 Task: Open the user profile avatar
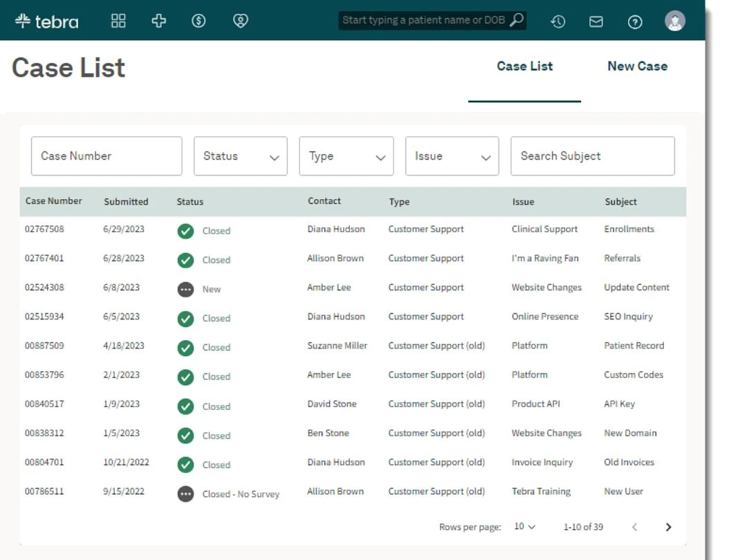pos(675,21)
